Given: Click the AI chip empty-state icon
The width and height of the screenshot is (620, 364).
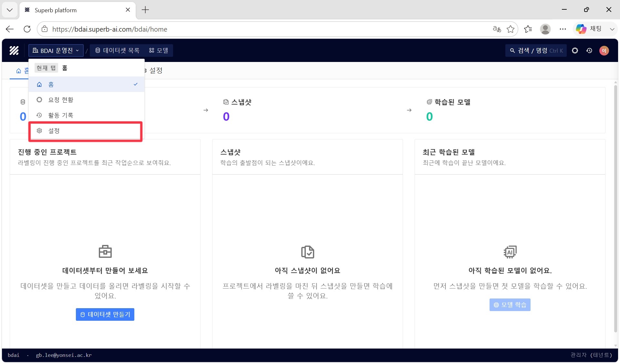Looking at the screenshot, I should (510, 252).
